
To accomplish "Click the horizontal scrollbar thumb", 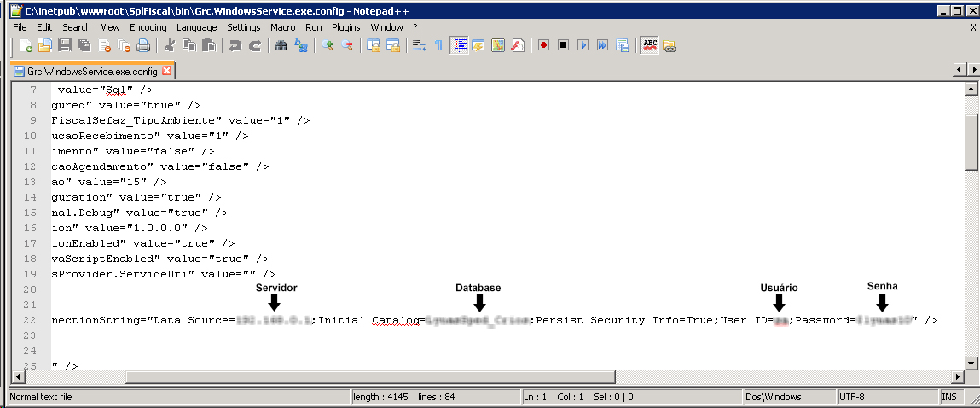I will click(371, 376).
